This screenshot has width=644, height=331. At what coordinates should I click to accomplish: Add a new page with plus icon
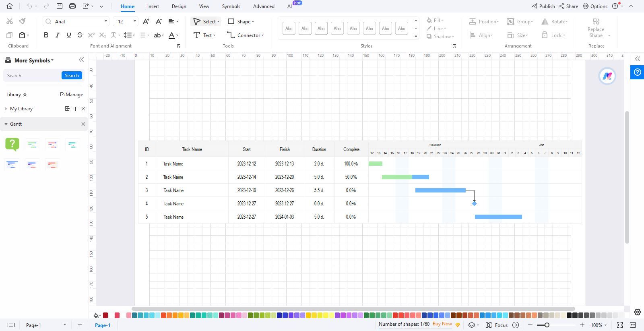(80, 325)
